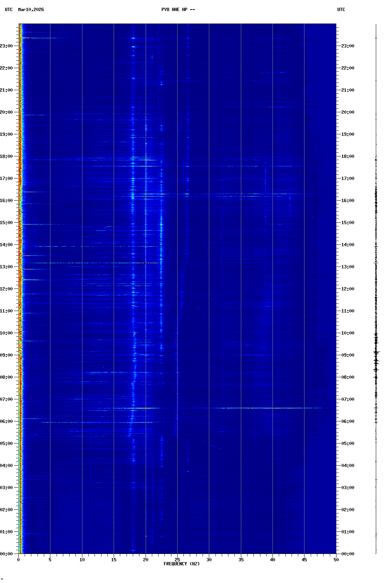Click the 40 tick on frequency axis

coord(272,559)
